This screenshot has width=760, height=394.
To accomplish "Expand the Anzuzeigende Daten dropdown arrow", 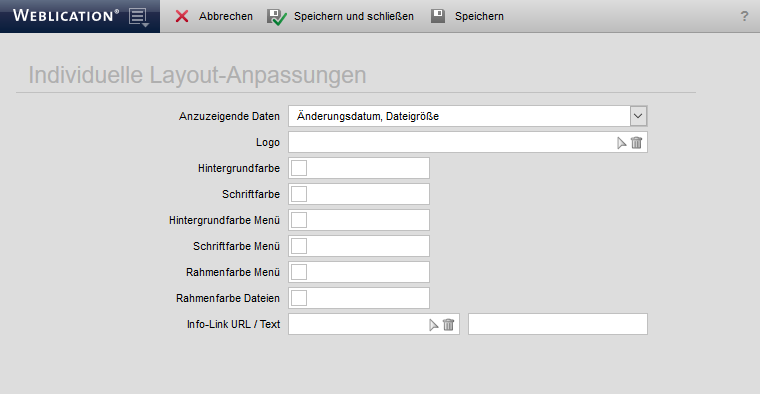I will coord(638,116).
